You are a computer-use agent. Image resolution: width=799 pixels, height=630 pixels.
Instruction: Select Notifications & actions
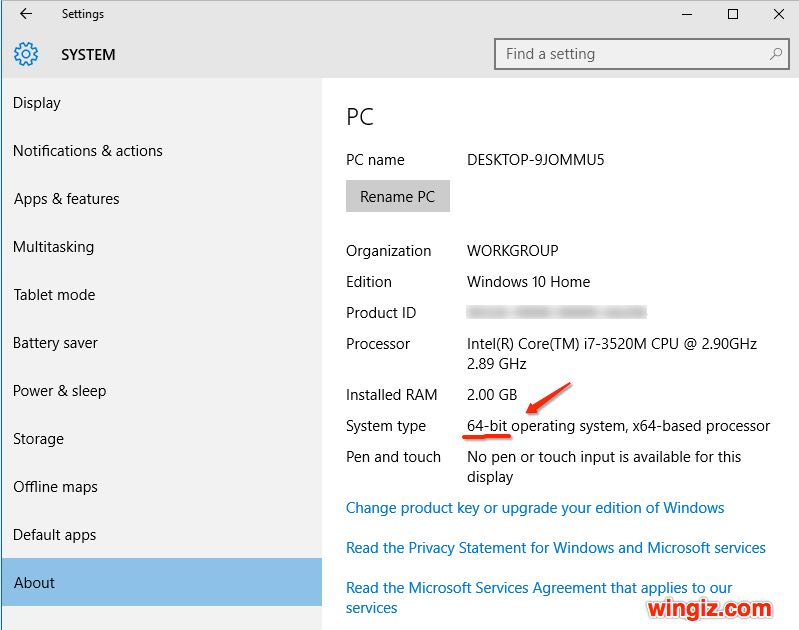[x=162, y=151]
